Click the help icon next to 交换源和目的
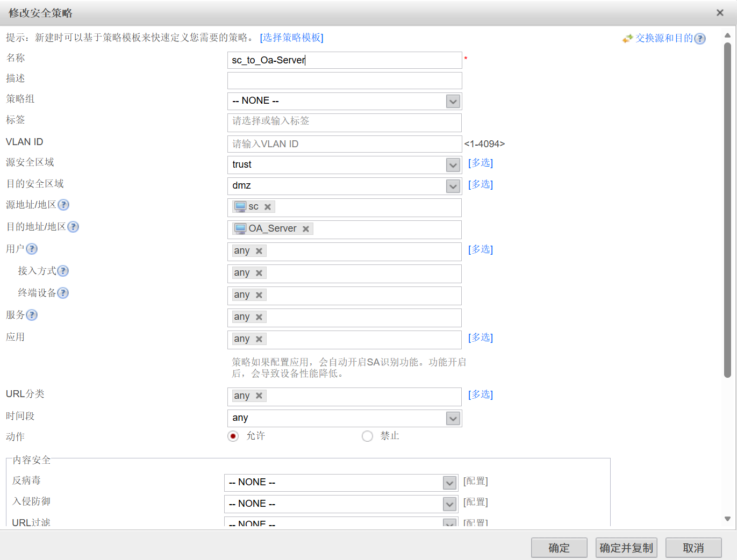 [699, 39]
